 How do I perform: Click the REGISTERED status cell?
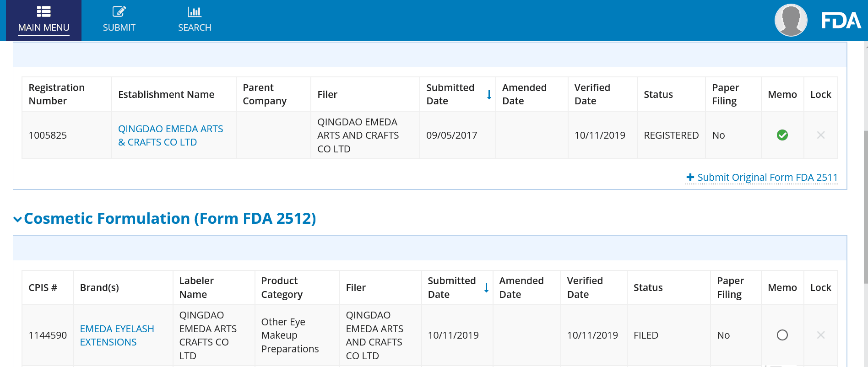pos(671,135)
